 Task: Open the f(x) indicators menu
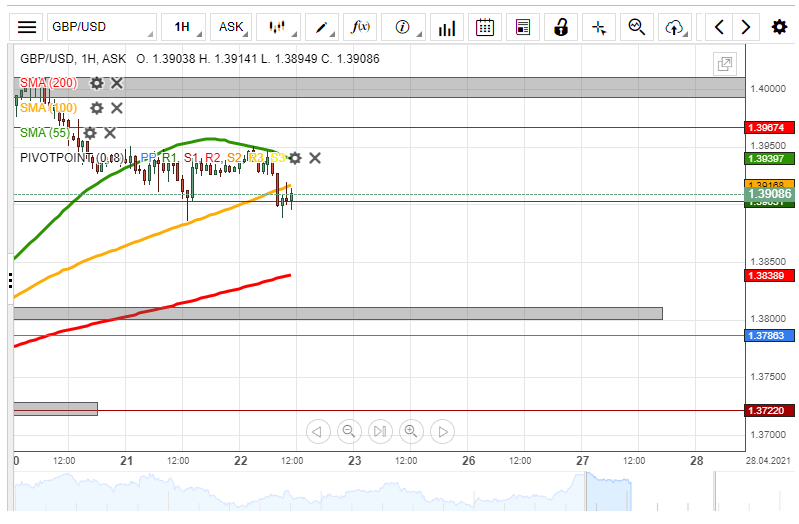click(360, 27)
